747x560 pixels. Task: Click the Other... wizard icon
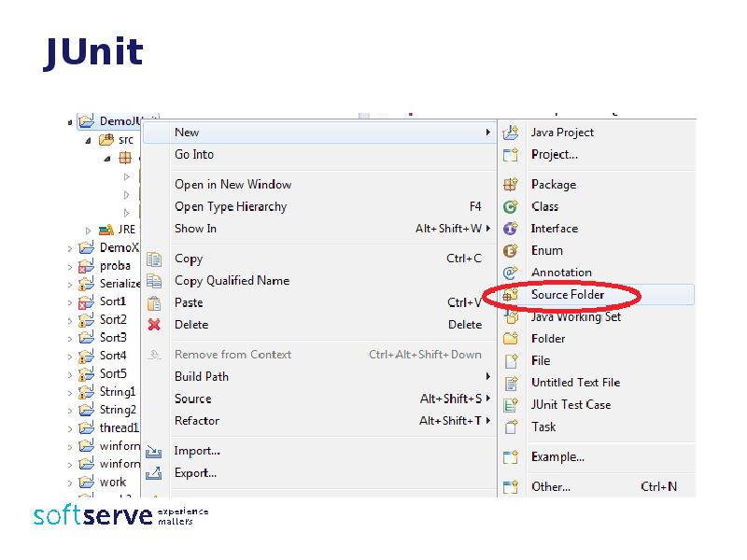click(x=510, y=487)
